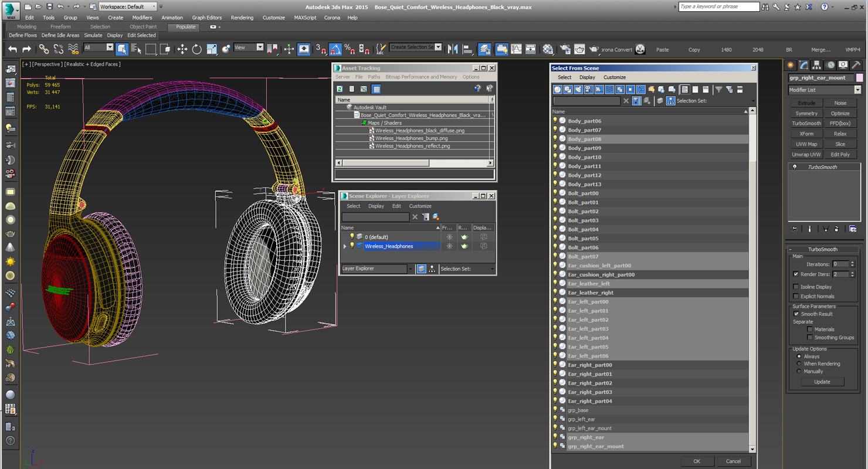The image size is (868, 469).
Task: Toggle Display Lights filter in Select From Scene
Action: (x=578, y=89)
